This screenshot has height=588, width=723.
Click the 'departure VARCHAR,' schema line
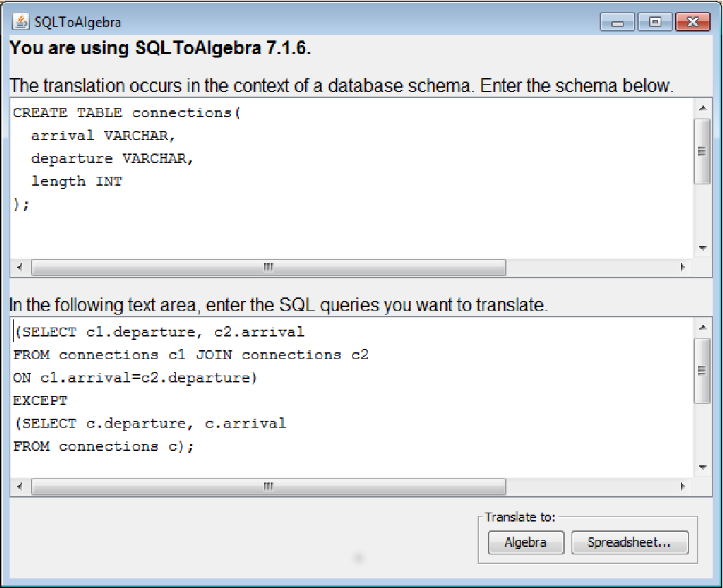pos(112,158)
